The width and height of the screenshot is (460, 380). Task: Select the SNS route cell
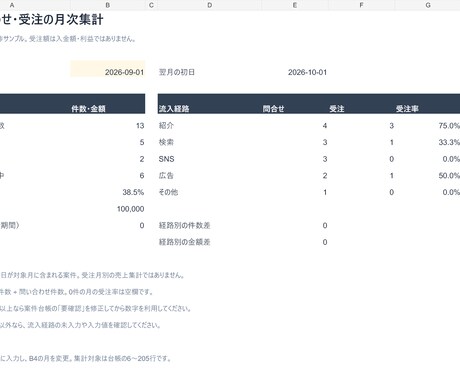(166, 159)
